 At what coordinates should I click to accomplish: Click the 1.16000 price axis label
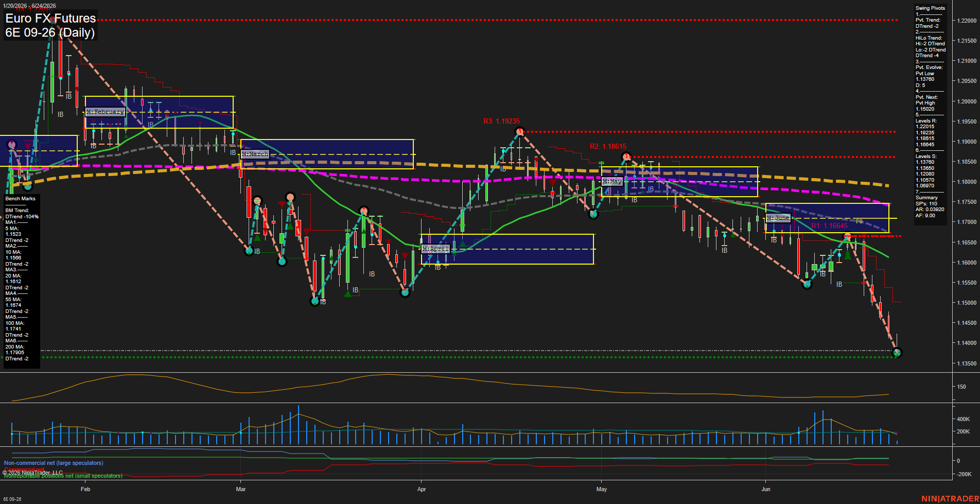[966, 263]
